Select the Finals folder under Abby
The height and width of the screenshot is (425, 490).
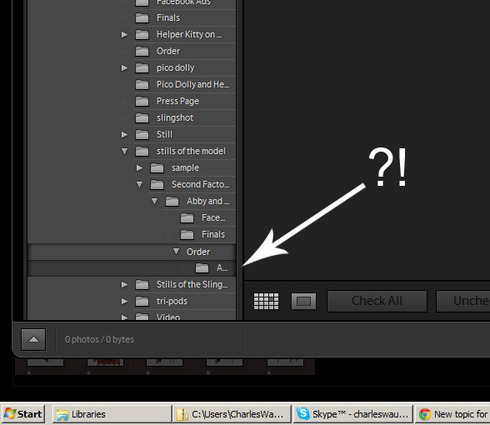213,234
